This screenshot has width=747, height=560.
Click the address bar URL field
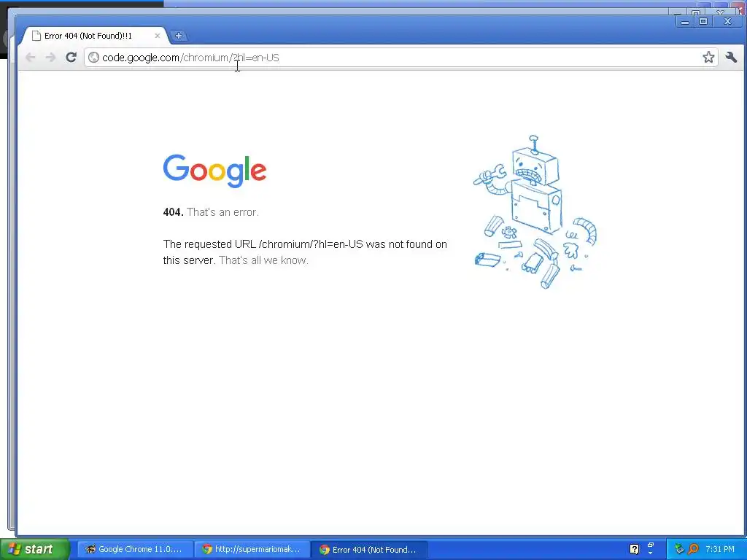pos(400,58)
